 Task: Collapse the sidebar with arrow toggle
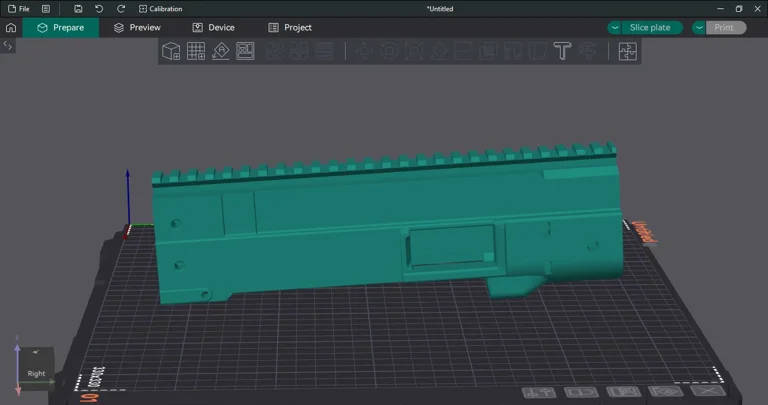click(8, 46)
